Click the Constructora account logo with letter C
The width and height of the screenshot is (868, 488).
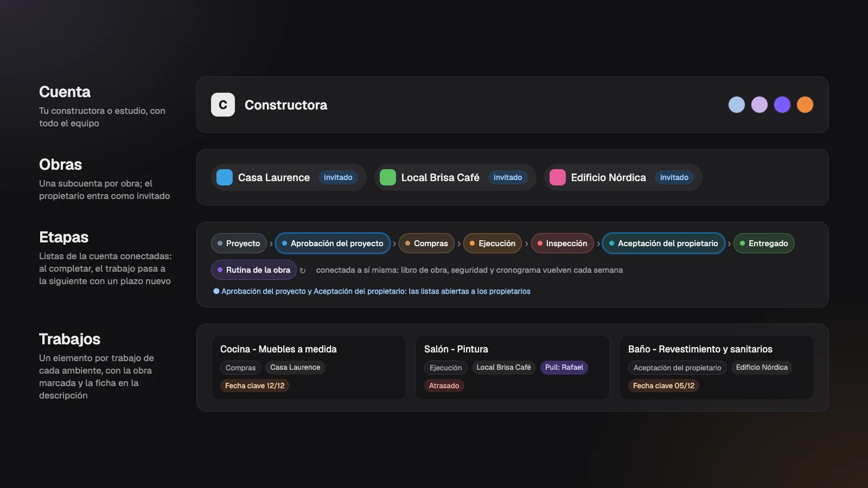point(223,105)
